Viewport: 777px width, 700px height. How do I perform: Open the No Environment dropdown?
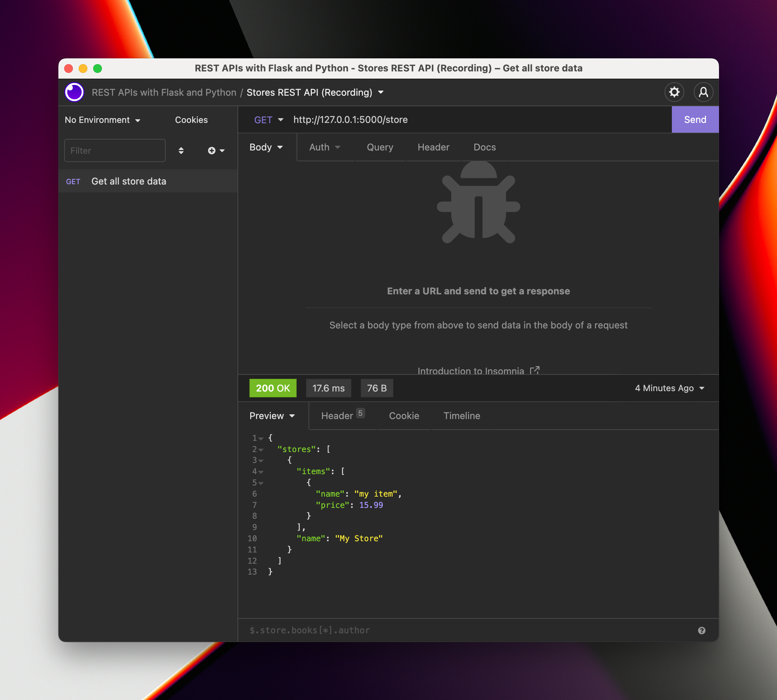click(x=102, y=120)
